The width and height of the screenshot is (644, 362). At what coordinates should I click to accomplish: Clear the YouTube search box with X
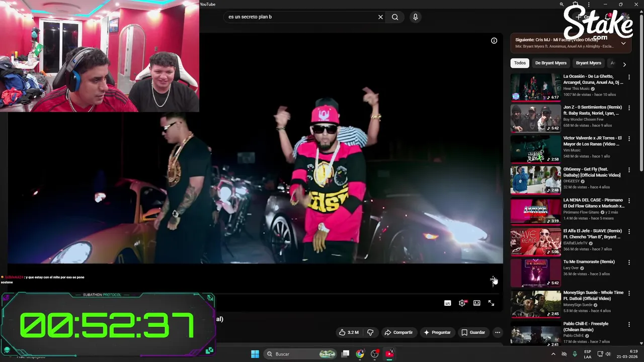tap(380, 17)
